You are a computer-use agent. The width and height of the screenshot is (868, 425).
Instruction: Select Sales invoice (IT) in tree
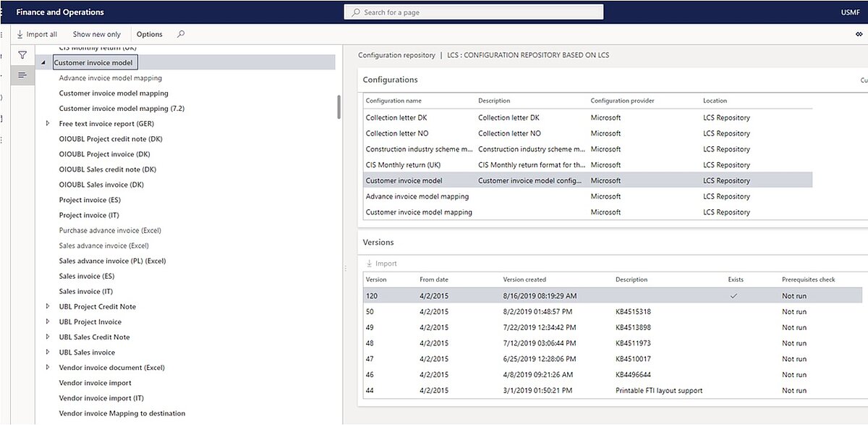(85, 291)
